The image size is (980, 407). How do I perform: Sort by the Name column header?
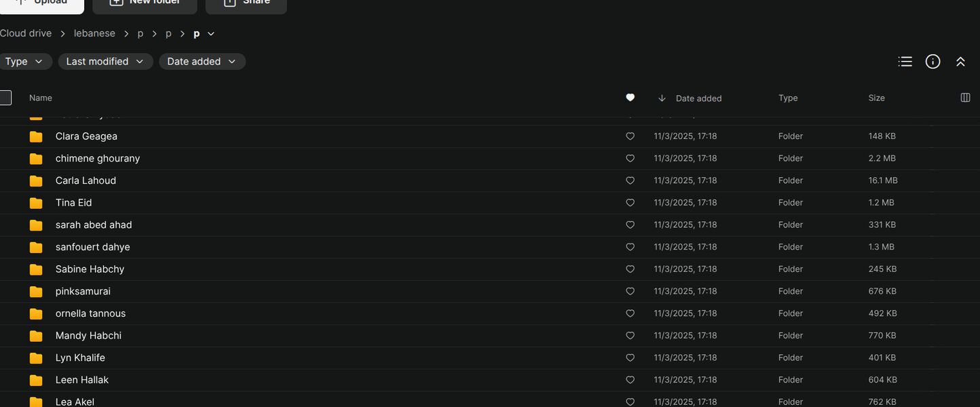coord(41,98)
